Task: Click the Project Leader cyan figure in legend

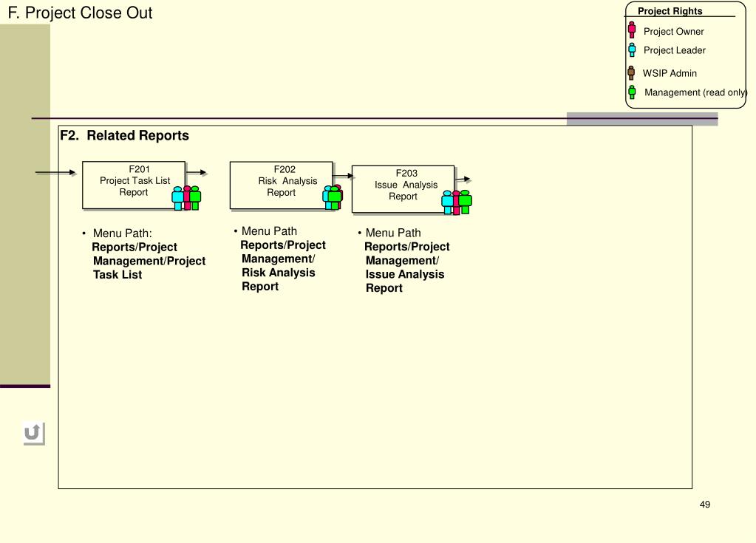Action: 632,49
